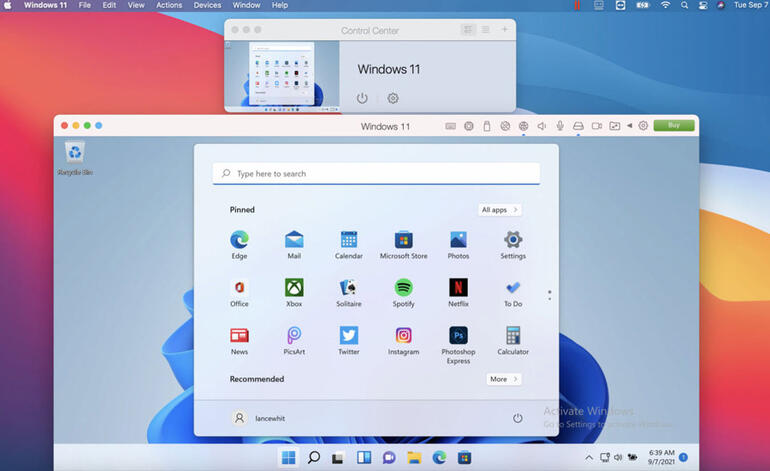Click the Type here to search field

pos(376,173)
